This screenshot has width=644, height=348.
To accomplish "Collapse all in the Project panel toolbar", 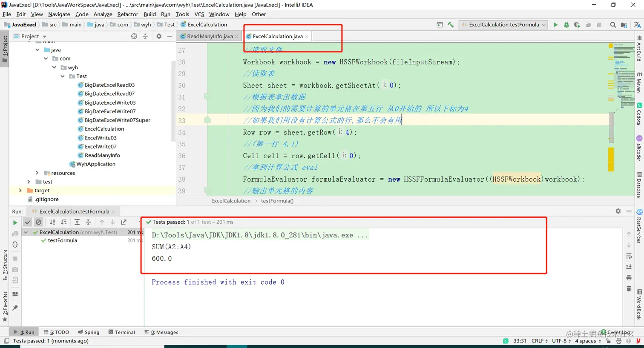I will click(x=145, y=36).
